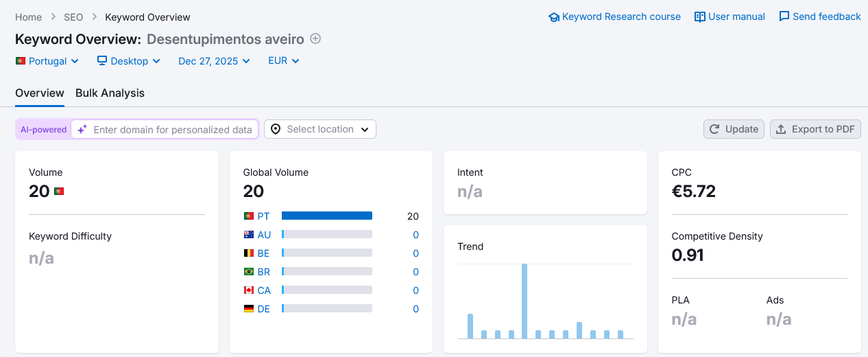The height and width of the screenshot is (357, 868).
Task: Expand the Select location dropdown
Action: click(320, 129)
